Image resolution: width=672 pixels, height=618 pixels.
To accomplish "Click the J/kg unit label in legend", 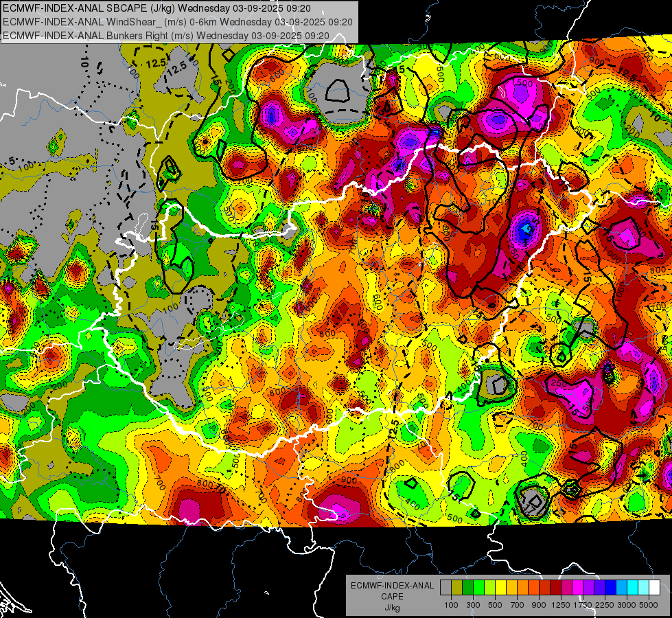I will pyautogui.click(x=392, y=607).
